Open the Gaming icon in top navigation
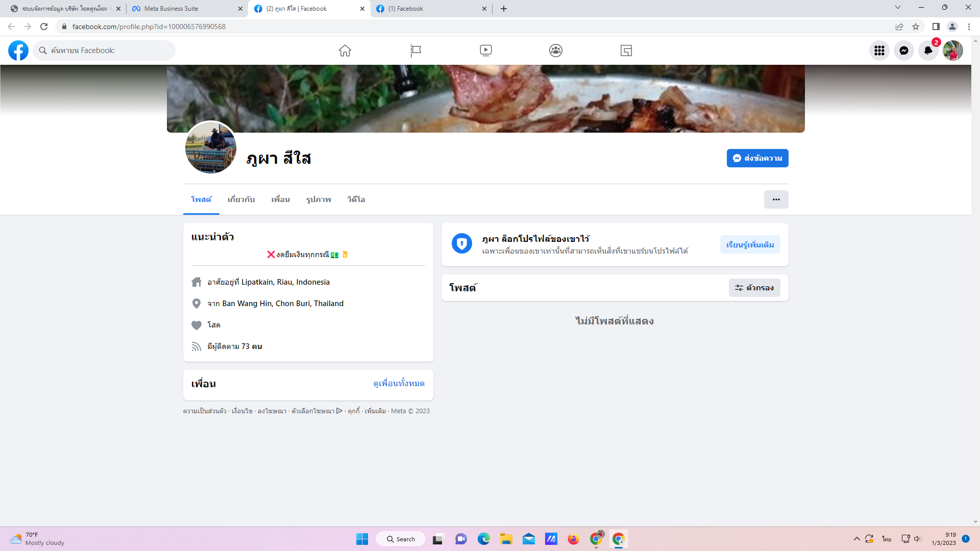 pyautogui.click(x=626, y=51)
